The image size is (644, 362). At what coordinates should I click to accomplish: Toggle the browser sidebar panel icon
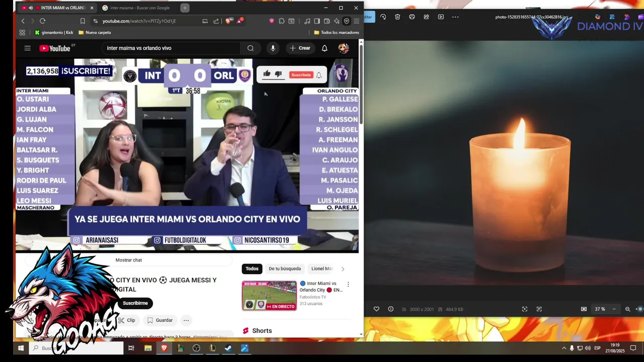(317, 21)
